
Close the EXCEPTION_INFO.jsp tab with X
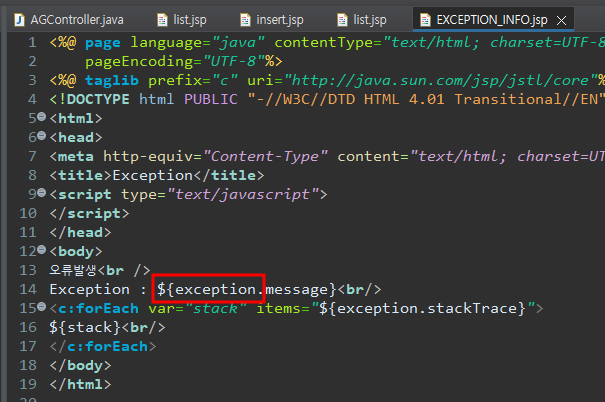coord(561,20)
